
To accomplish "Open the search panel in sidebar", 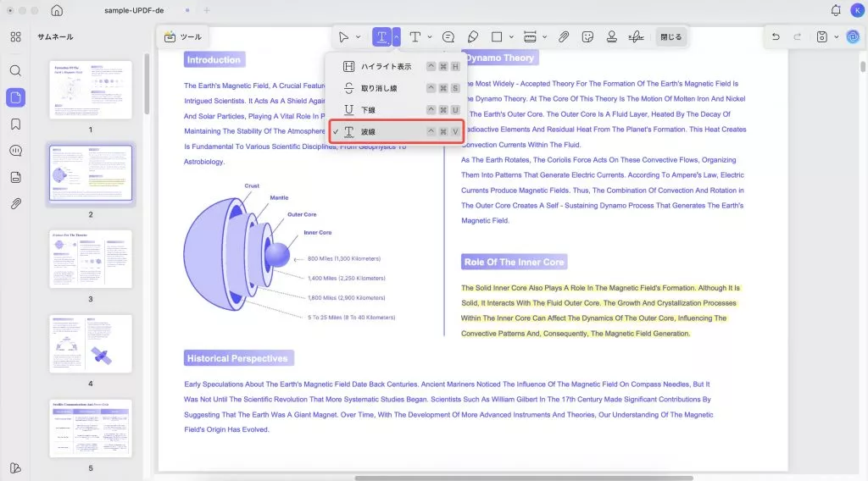I will click(x=15, y=71).
